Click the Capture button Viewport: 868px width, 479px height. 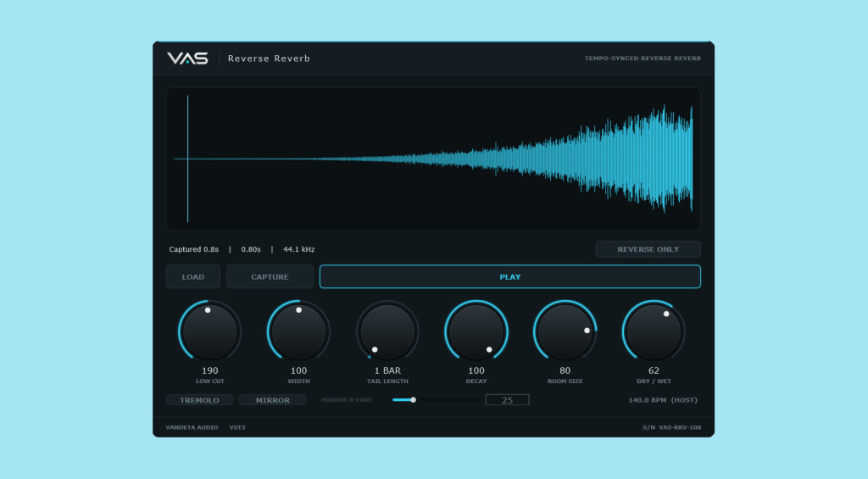click(270, 277)
